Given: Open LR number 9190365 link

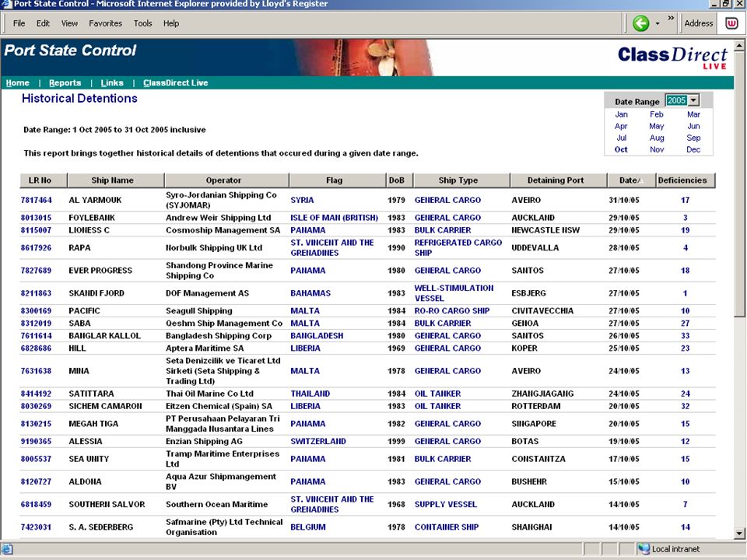Looking at the screenshot, I should (37, 442).
